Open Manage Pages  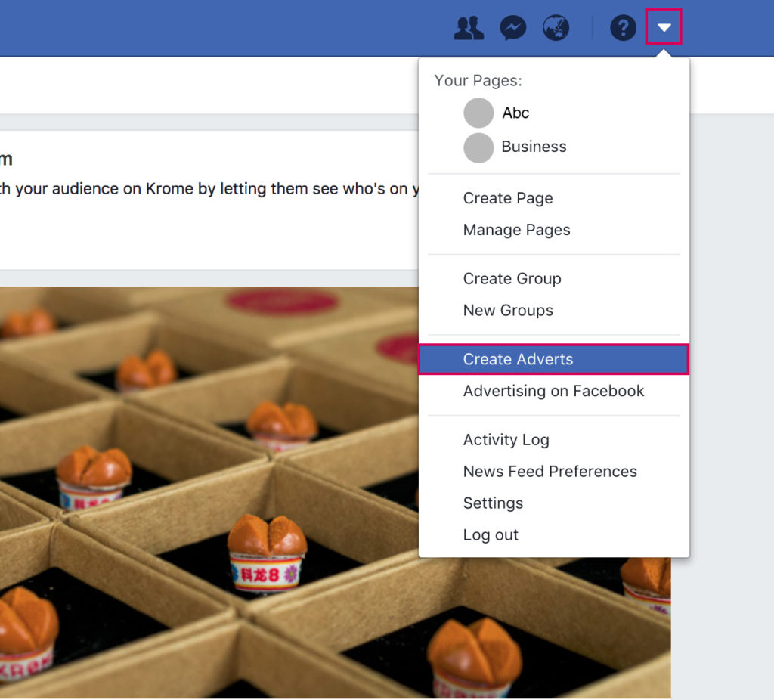[517, 229]
